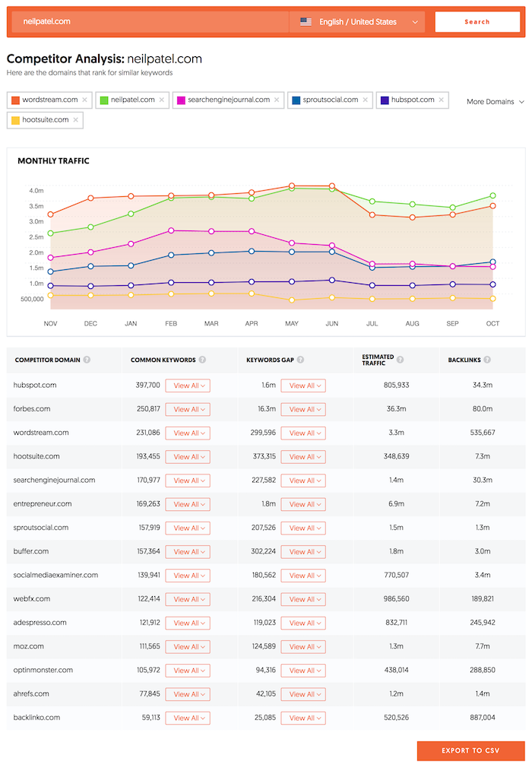Click the Export to CSV button

(471, 751)
